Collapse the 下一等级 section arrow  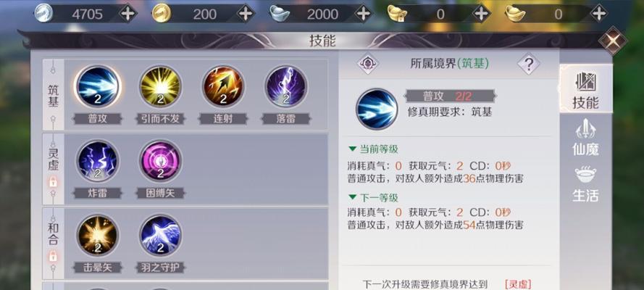tap(352, 198)
